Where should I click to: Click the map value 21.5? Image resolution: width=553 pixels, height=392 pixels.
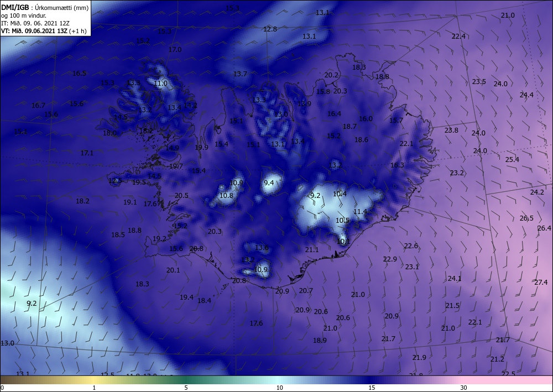pos(452,306)
